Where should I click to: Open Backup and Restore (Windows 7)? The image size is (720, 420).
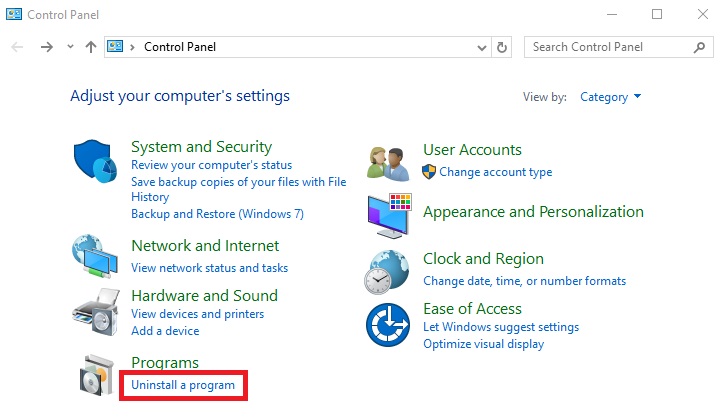point(217,214)
